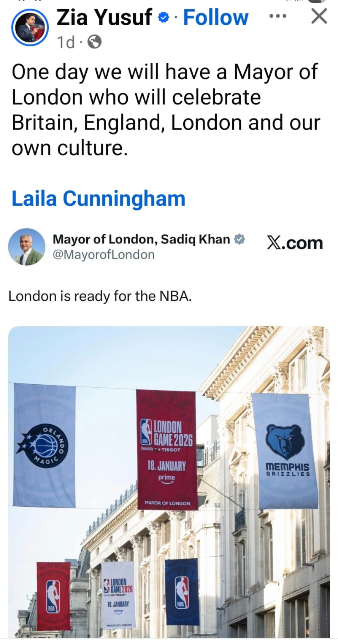Click the X.com source logo
This screenshot has height=644, width=338.
pos(294,243)
